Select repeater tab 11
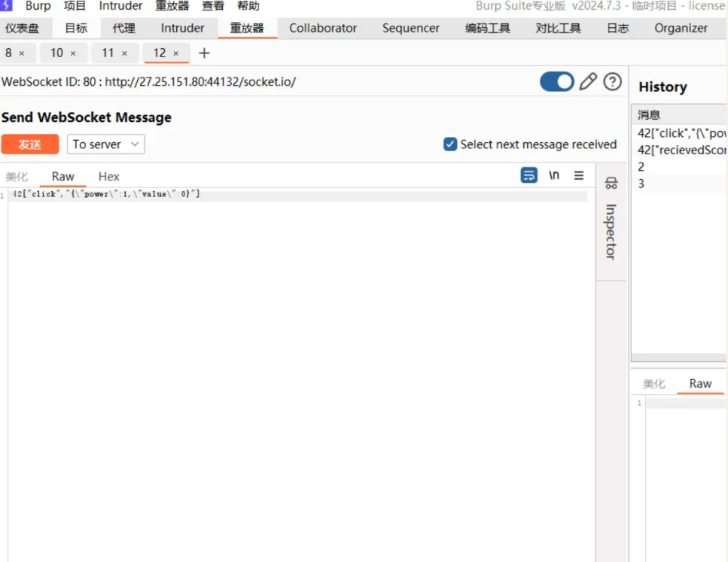This screenshot has height=562, width=728. tap(108, 53)
